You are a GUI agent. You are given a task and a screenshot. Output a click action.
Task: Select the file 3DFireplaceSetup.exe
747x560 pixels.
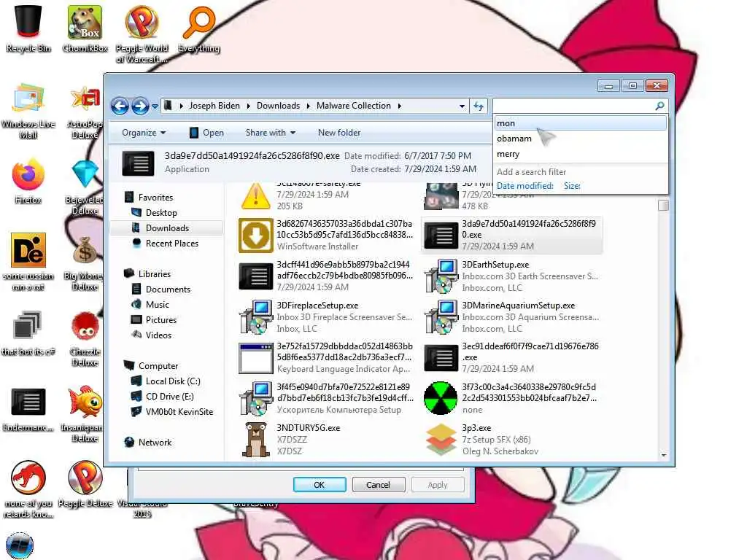[328, 317]
